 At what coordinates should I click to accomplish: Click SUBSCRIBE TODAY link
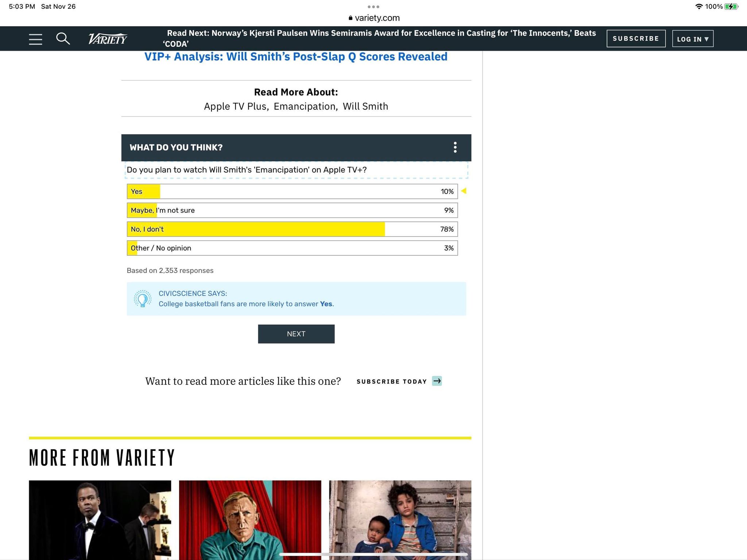tap(392, 381)
